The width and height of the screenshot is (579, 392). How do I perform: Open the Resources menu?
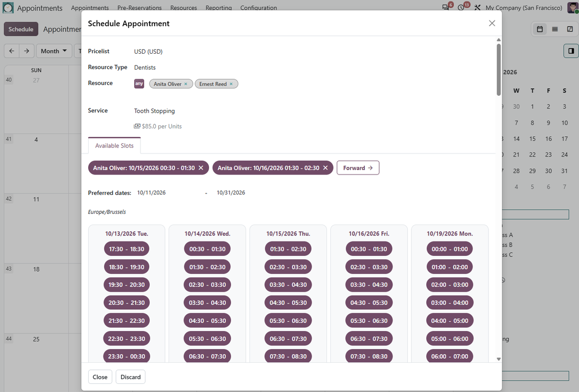click(x=183, y=8)
